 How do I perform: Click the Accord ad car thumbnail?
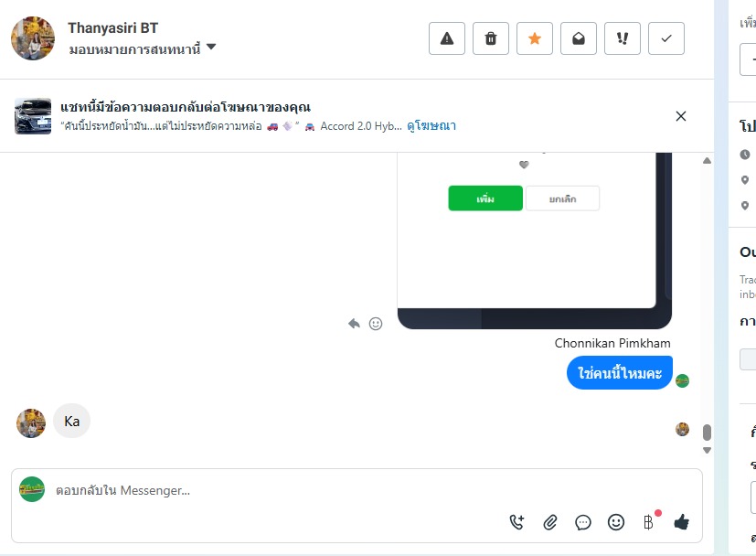tap(33, 116)
